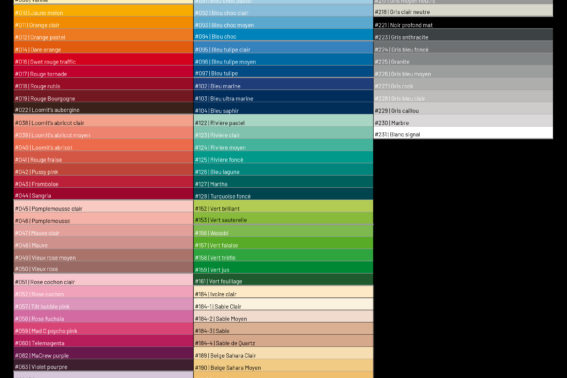The height and width of the screenshot is (378, 567).
Task: Choose the #152 Vert brillant swatch
Action: 283,207
